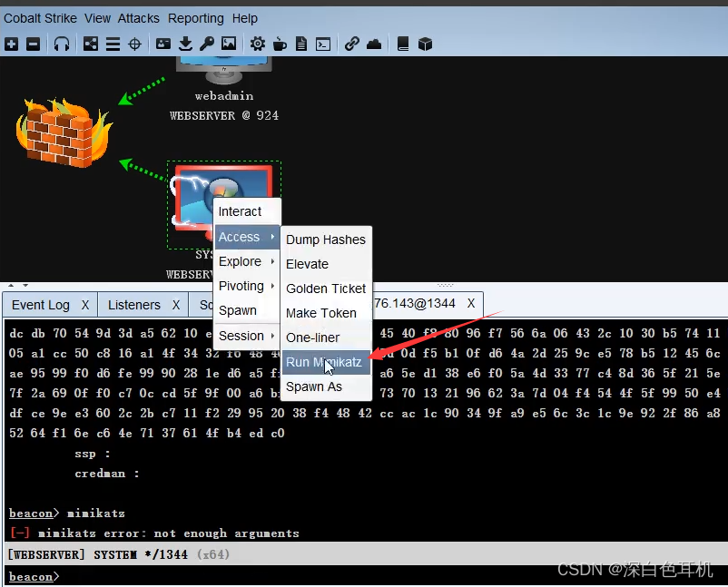The width and height of the screenshot is (728, 587).
Task: Open help via the book icon
Action: pos(403,44)
